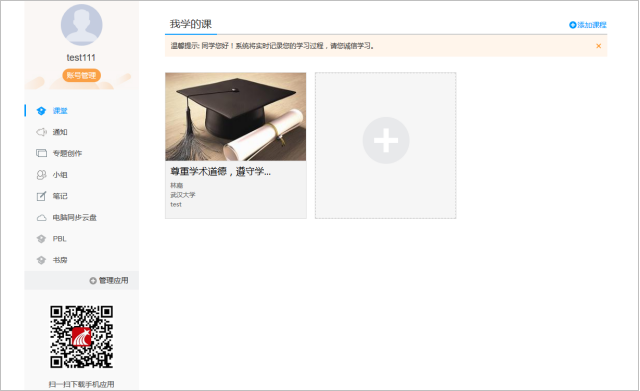Click the QR code for mobile app
The image size is (640, 391).
pyautogui.click(x=81, y=337)
